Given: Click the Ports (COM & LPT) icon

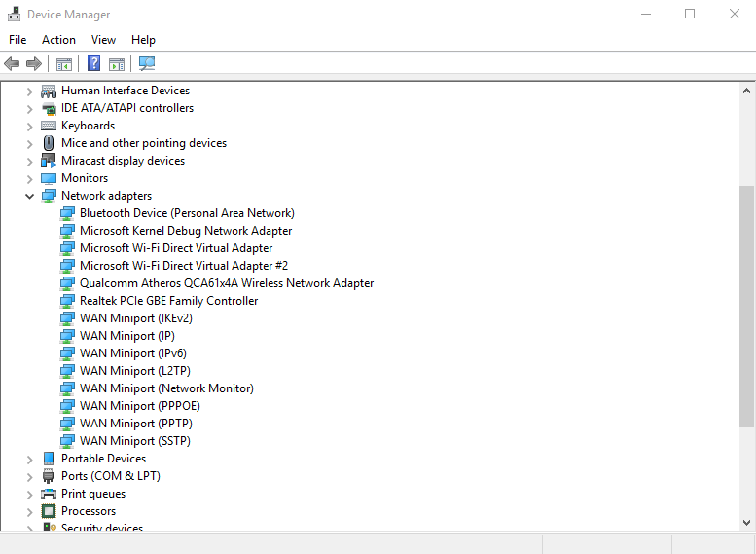Looking at the screenshot, I should point(49,476).
